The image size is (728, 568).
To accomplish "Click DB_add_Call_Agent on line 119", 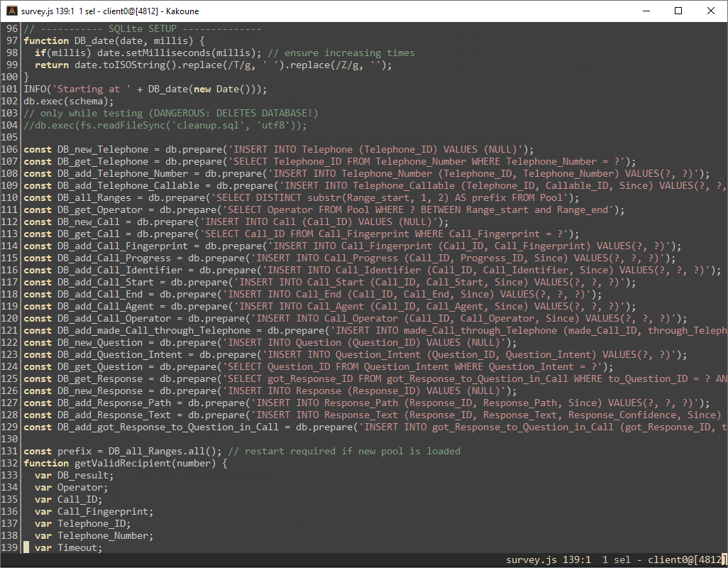I will pyautogui.click(x=106, y=307).
